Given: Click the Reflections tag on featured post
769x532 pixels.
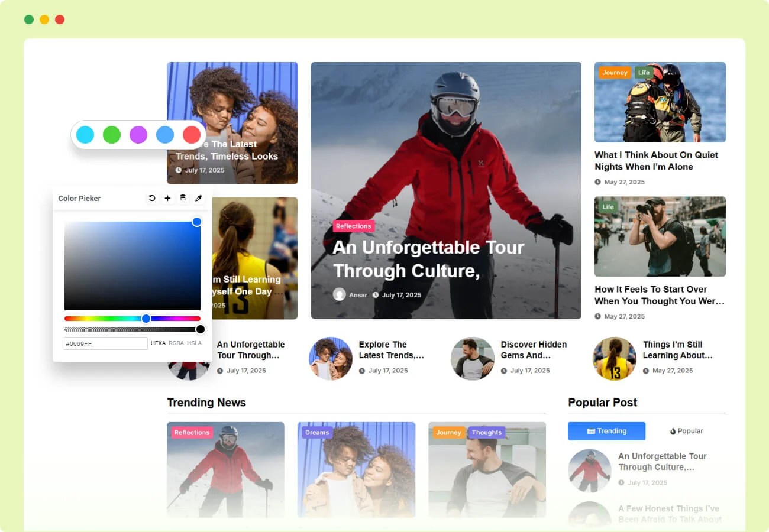Looking at the screenshot, I should click(x=354, y=226).
